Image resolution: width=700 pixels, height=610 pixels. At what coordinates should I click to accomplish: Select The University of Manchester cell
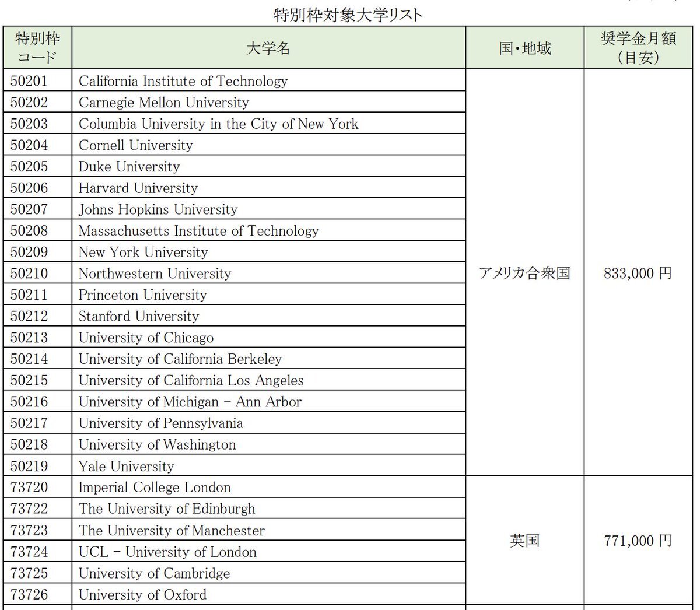pyautogui.click(x=269, y=530)
